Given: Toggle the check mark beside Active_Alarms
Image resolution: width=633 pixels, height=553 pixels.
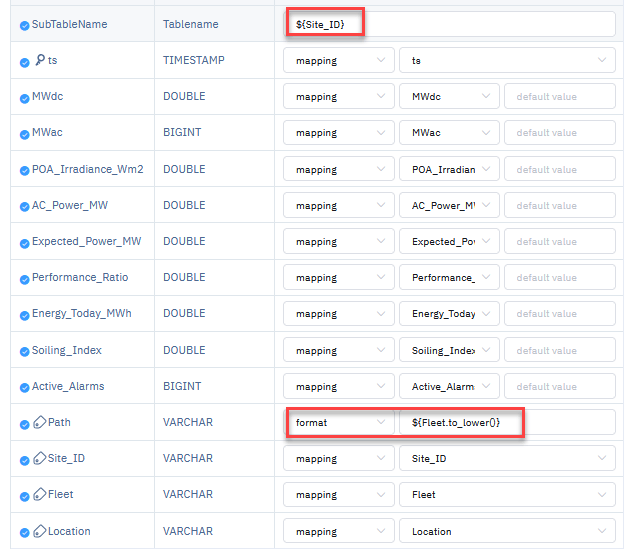Looking at the screenshot, I should tap(24, 387).
